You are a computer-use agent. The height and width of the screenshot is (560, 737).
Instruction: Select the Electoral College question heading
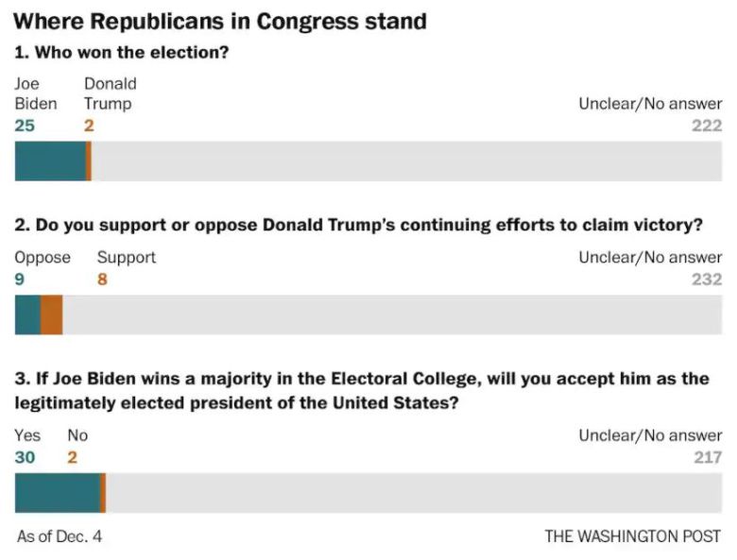[361, 390]
